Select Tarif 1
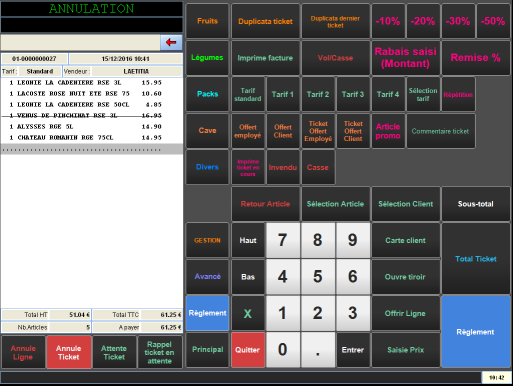The image size is (513, 386). point(283,94)
